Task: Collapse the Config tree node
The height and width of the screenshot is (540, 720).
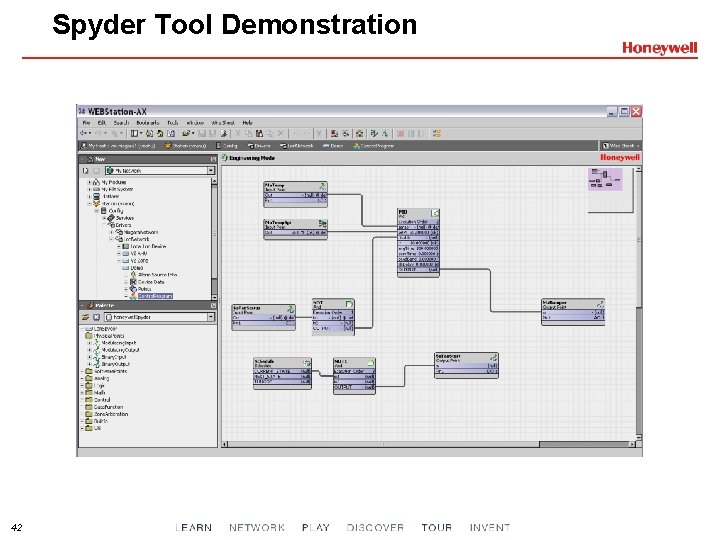Action: click(x=97, y=211)
